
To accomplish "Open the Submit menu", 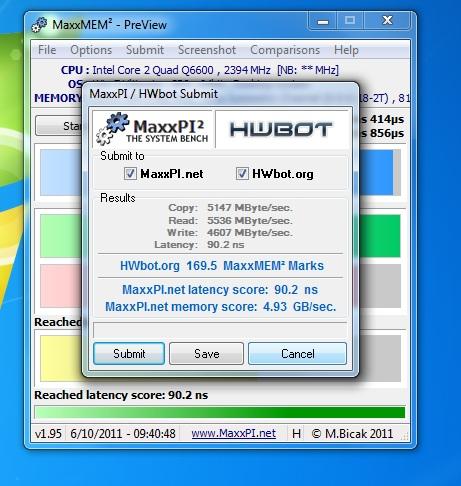I will click(145, 50).
